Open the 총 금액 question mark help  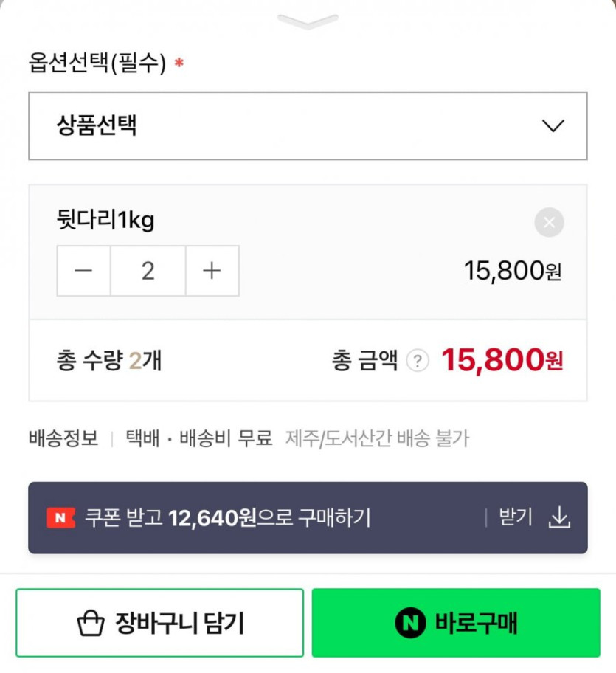point(418,361)
